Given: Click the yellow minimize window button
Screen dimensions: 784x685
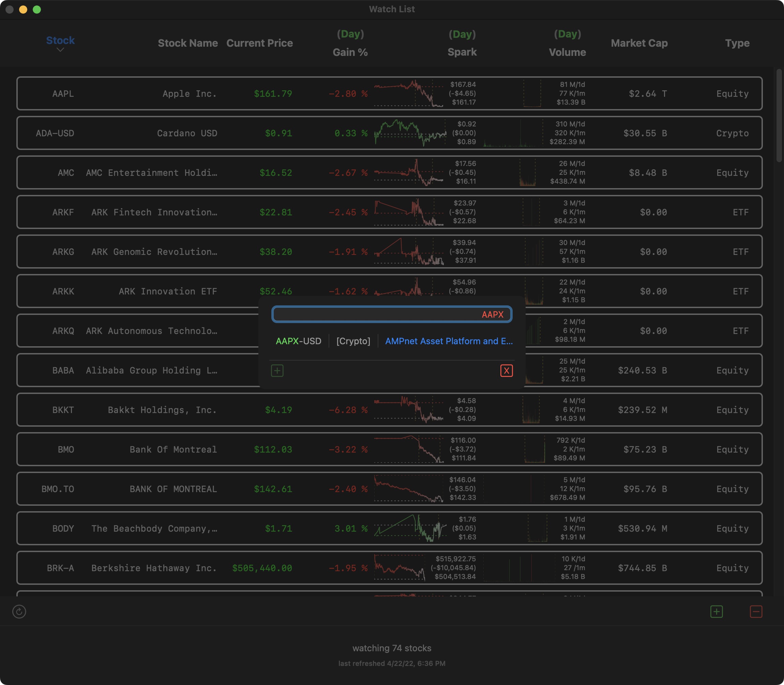Looking at the screenshot, I should click(23, 10).
